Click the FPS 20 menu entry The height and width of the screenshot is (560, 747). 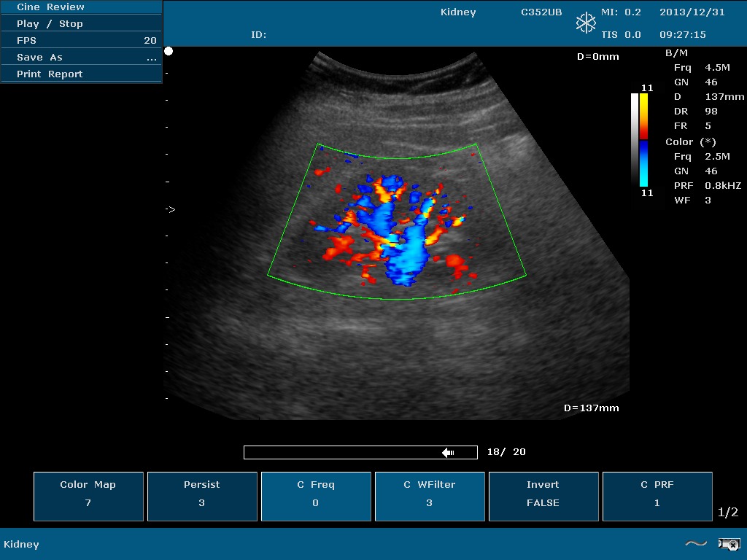pyautogui.click(x=80, y=40)
